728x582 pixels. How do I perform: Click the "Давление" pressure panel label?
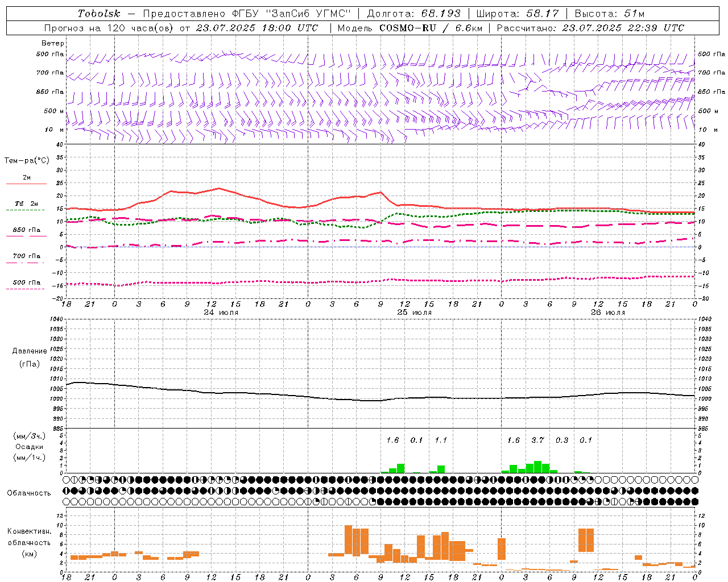29,351
